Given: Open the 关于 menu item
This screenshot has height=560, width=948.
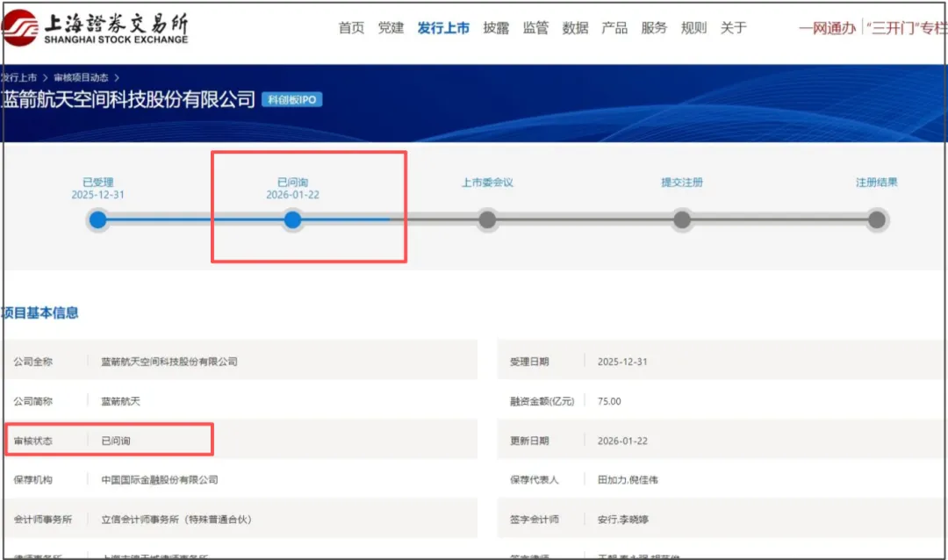Looking at the screenshot, I should [x=733, y=28].
